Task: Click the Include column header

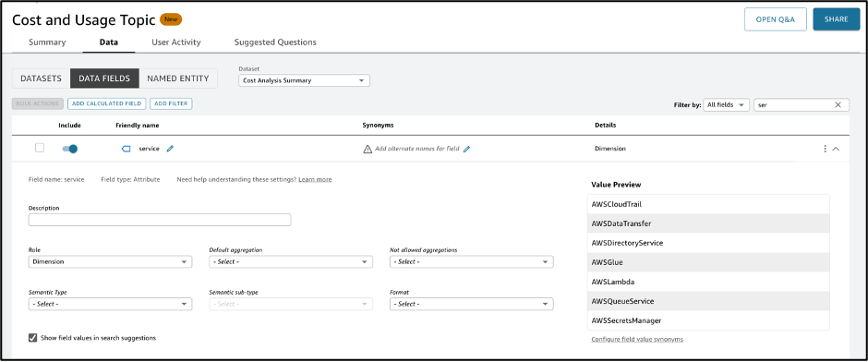Action: [x=70, y=126]
